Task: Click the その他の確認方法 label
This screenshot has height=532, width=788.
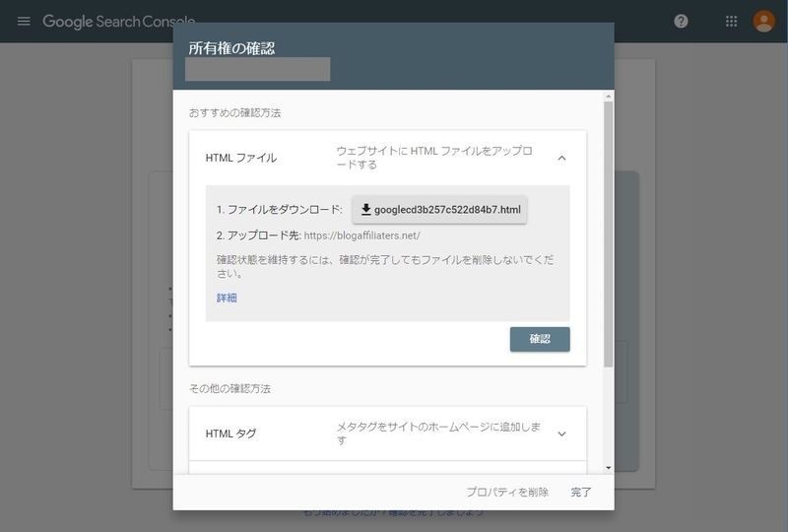Action: [x=230, y=388]
